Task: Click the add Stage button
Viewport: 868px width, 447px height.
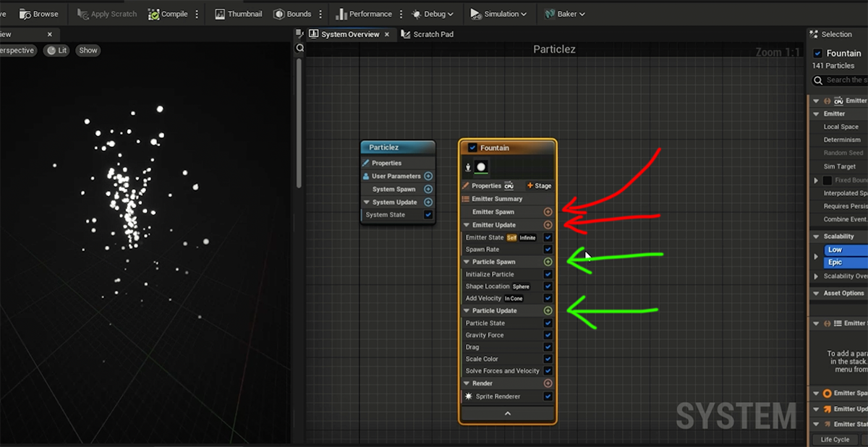Action: (x=539, y=186)
